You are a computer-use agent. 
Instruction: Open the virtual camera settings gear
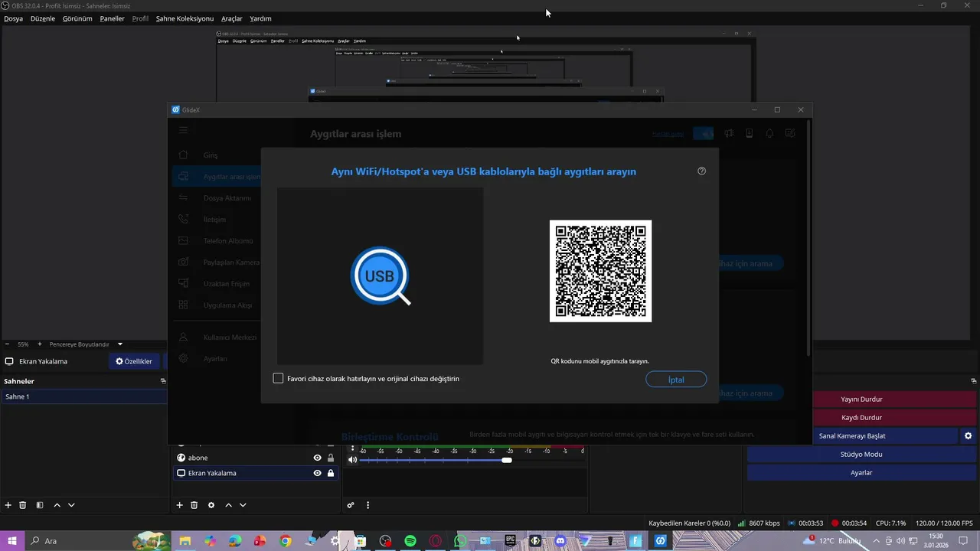point(968,435)
